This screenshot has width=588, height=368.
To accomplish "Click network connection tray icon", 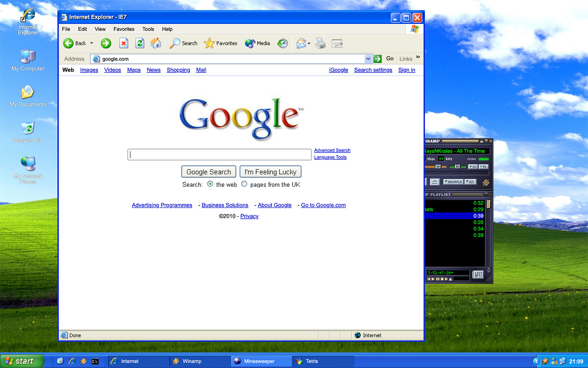I will [x=562, y=361].
